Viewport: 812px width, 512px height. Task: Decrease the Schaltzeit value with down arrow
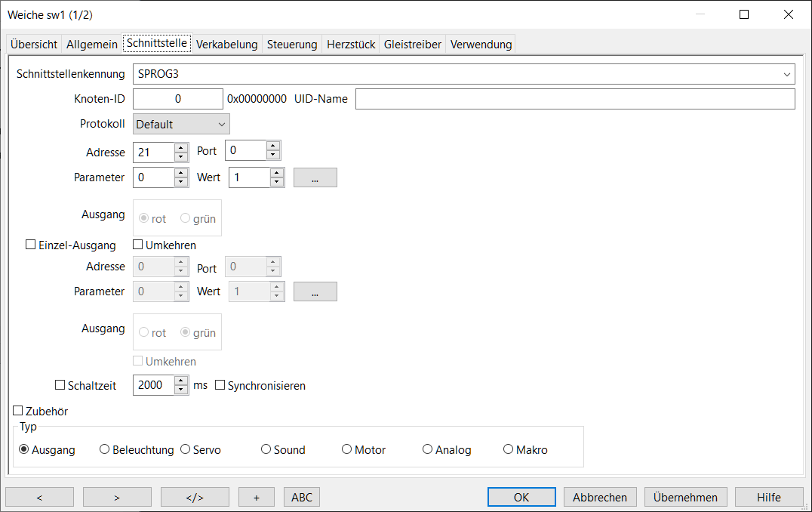(x=181, y=390)
